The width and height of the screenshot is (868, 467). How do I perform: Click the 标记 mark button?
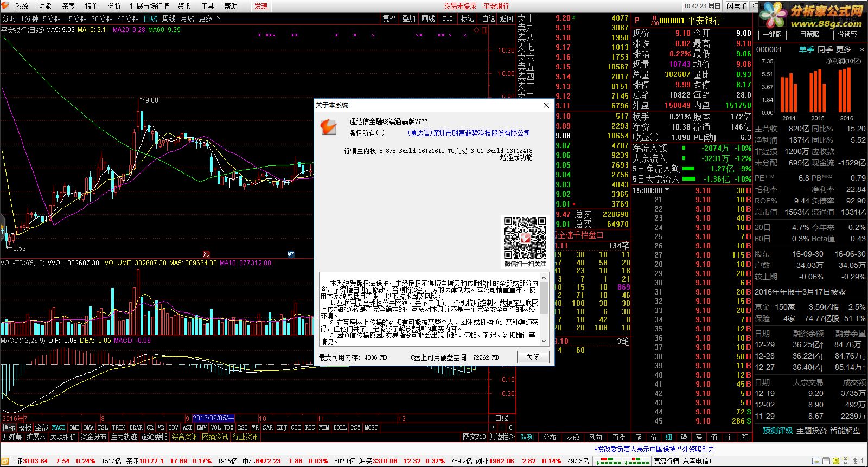pos(467,18)
